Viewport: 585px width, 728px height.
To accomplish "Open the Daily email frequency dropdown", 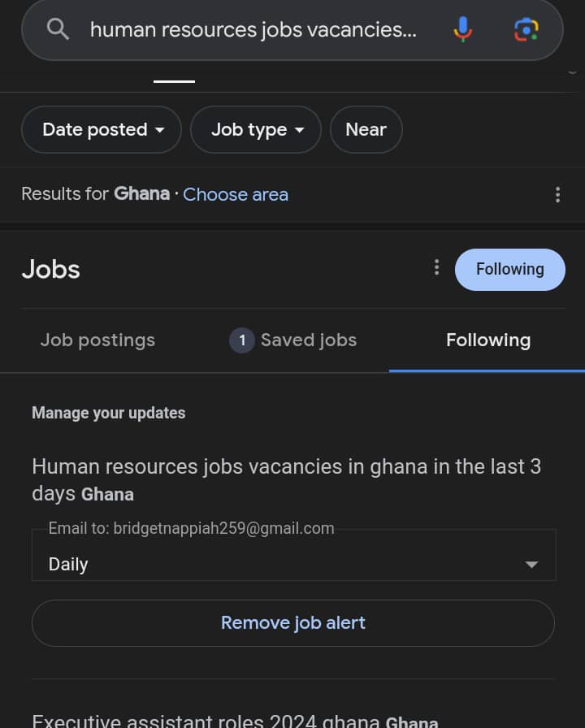I will tap(293, 564).
